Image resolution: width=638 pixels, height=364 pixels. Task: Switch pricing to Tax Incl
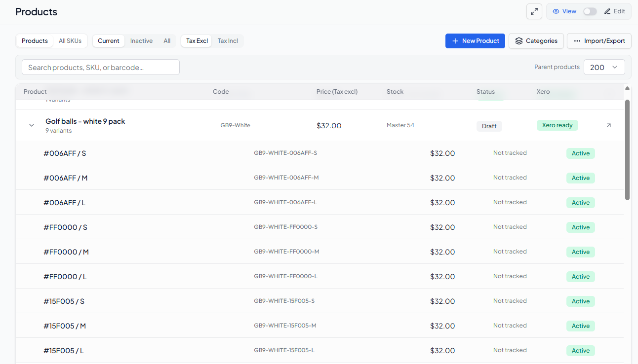(228, 41)
